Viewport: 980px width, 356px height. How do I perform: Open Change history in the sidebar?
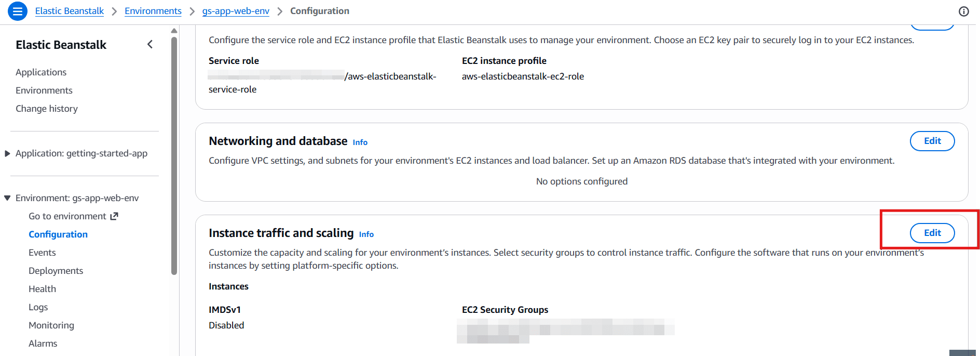pos(47,109)
